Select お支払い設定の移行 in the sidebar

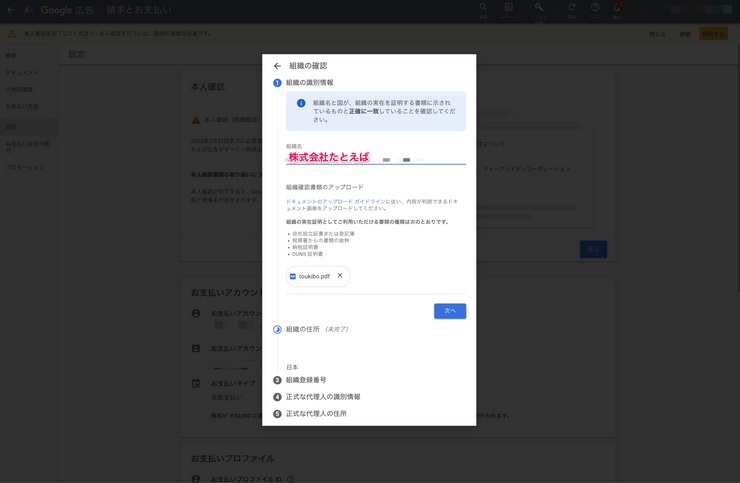(x=27, y=146)
